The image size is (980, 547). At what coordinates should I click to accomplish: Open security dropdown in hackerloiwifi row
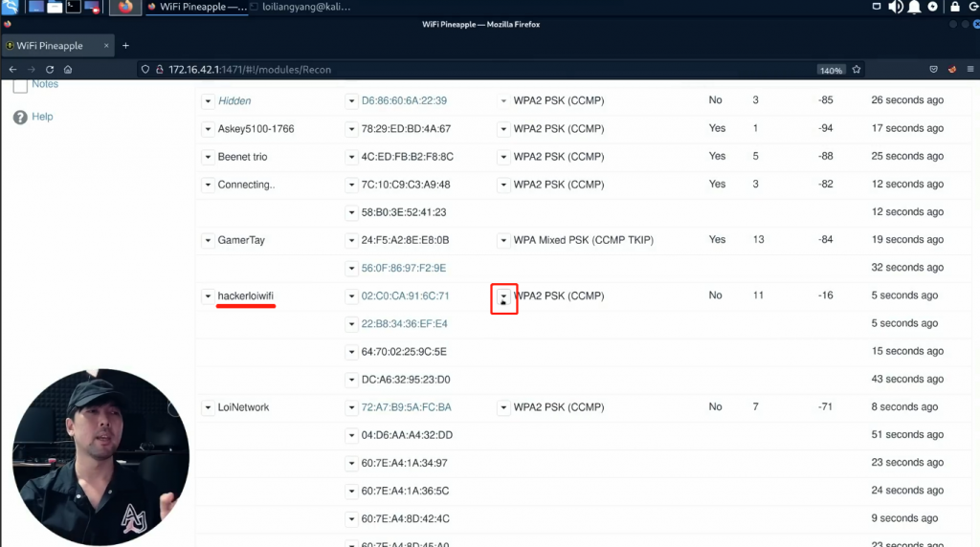click(503, 296)
